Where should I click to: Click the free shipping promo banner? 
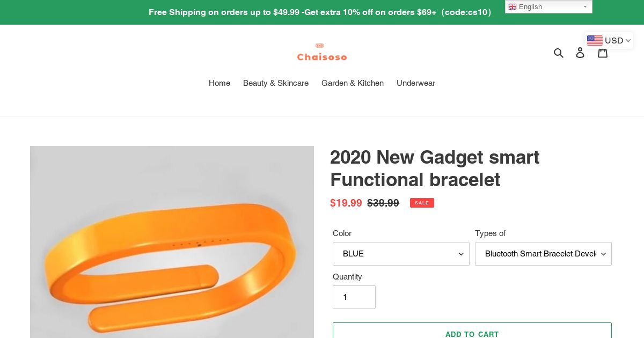pos(320,12)
